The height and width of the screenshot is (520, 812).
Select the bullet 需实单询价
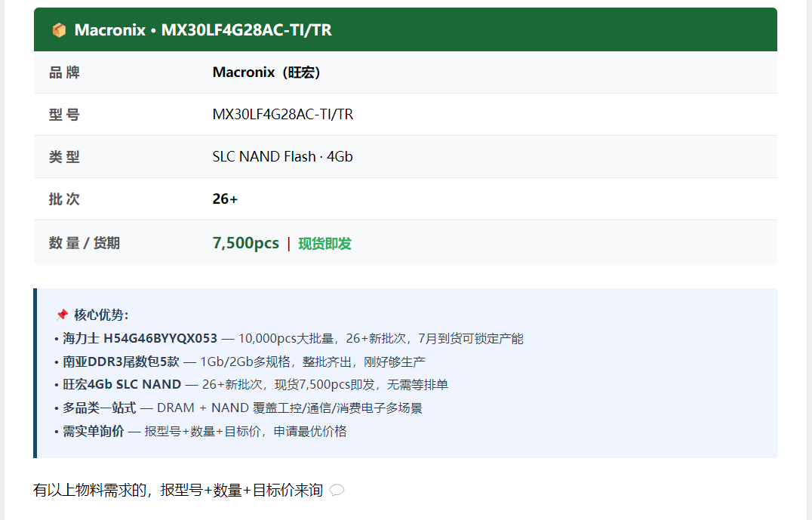(x=94, y=431)
